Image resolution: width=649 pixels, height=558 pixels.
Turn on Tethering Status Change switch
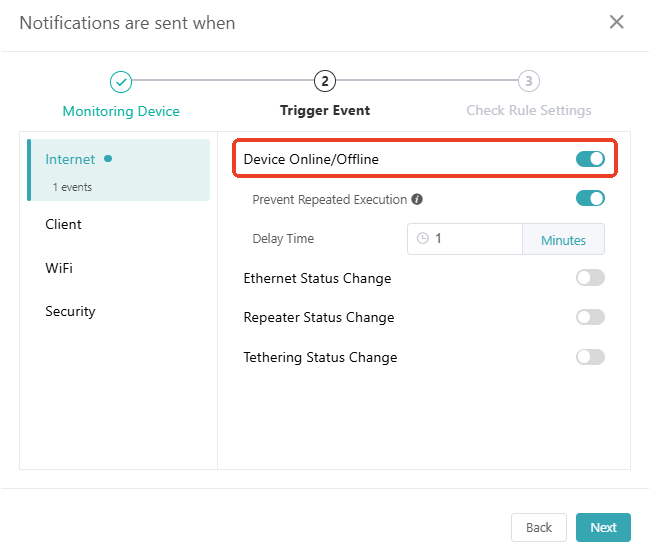(590, 357)
